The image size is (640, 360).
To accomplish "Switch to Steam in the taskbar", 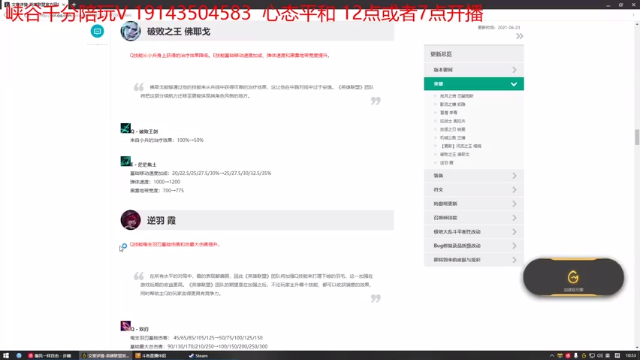I will click(198, 356).
